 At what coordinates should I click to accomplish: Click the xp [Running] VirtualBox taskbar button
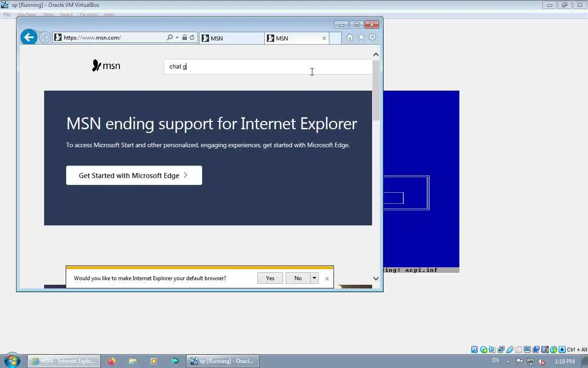223,361
